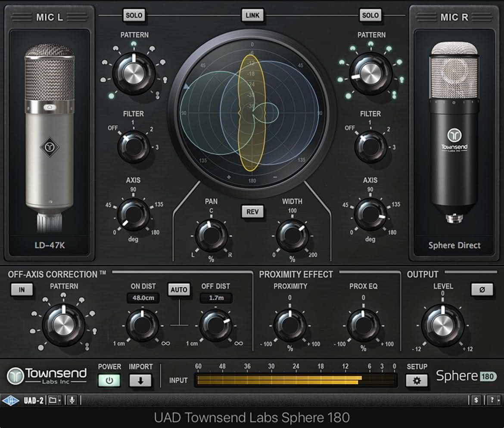Viewport: 504px width, 428px height.
Task: Select omni pattern icon for MIC R
Action: tap(348, 96)
